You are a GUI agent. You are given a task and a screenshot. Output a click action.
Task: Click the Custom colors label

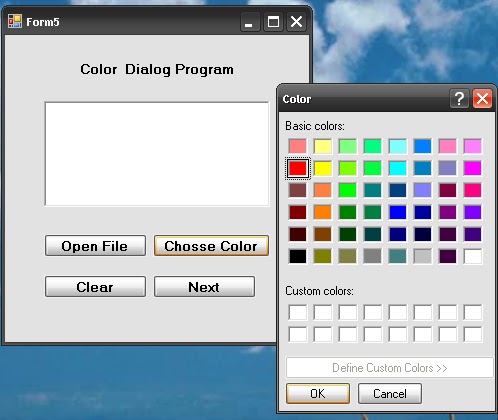click(319, 291)
